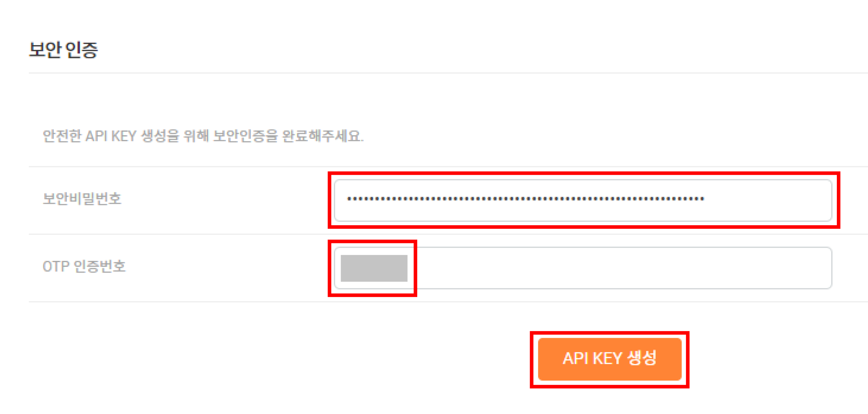The image size is (868, 414).
Task: Click the 보안비밀번호 password input field
Action: tap(583, 200)
